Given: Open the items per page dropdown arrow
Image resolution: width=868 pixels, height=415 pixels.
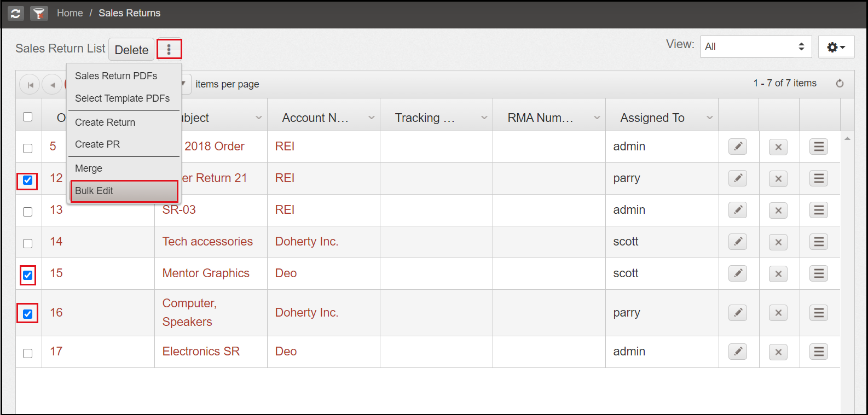Looking at the screenshot, I should 184,84.
